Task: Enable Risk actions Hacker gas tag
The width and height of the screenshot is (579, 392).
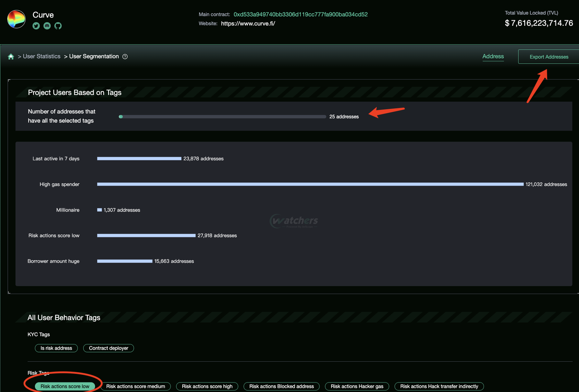Action: point(357,387)
